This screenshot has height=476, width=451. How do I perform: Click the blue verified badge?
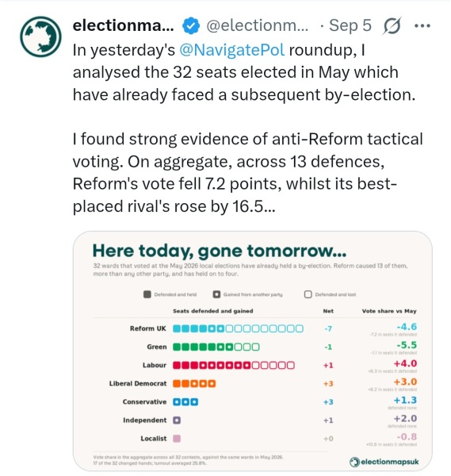[x=191, y=26]
